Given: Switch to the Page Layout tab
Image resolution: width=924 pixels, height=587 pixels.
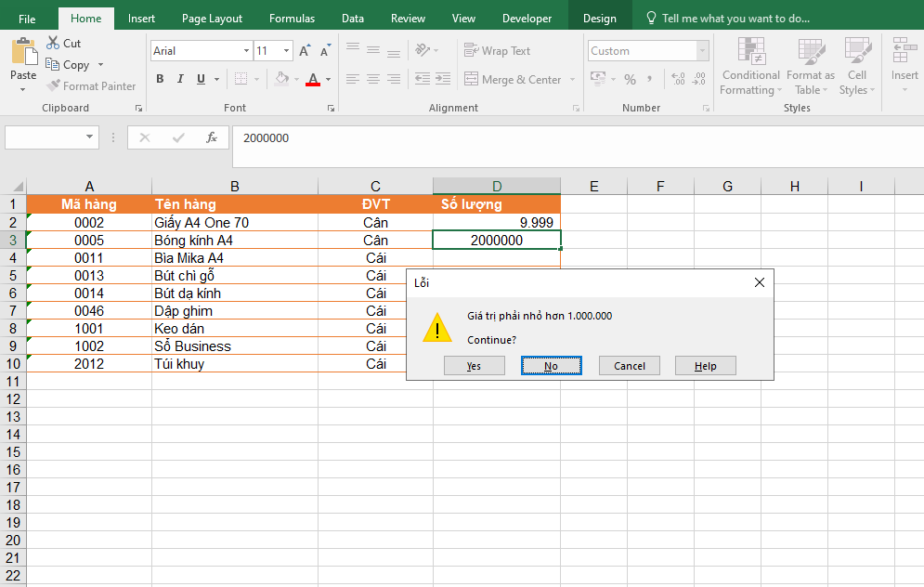Looking at the screenshot, I should coord(212,19).
